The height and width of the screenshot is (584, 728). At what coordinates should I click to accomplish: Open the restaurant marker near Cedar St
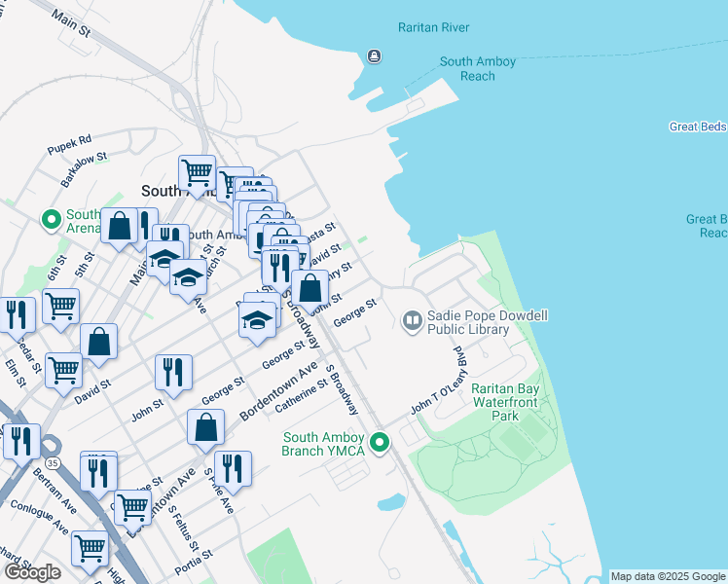click(x=17, y=314)
